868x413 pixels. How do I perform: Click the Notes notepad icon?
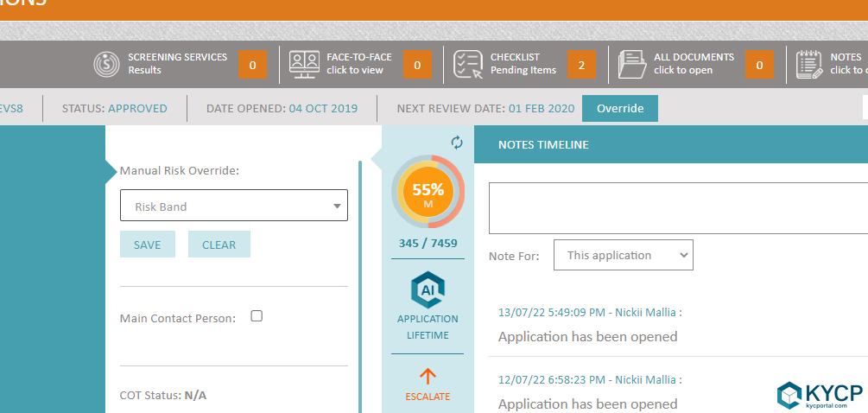click(809, 64)
